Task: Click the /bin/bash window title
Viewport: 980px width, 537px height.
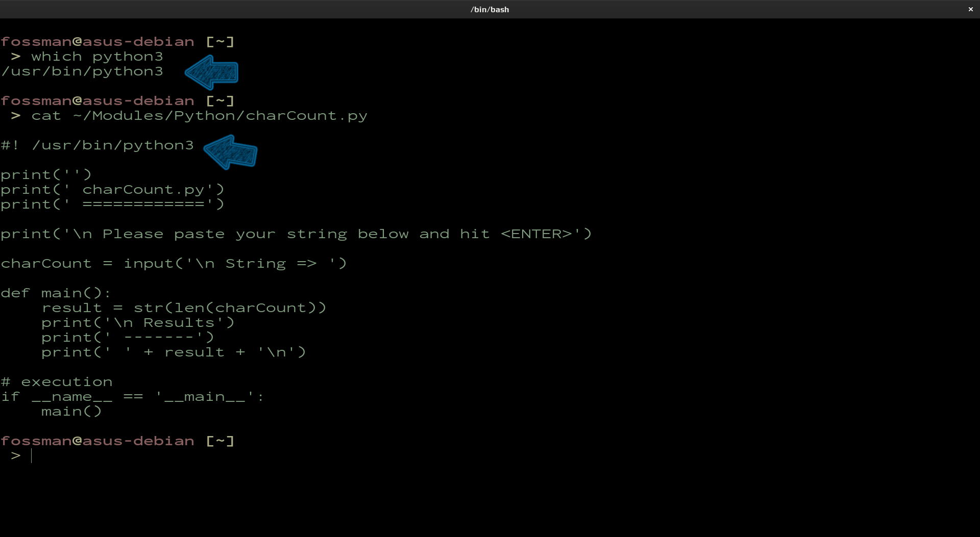Action: coord(489,9)
